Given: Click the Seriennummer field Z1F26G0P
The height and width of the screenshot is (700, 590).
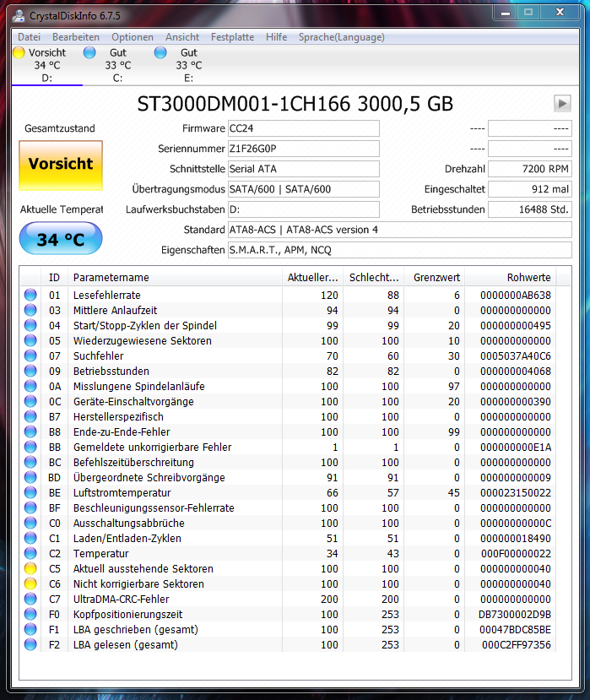Looking at the screenshot, I should coord(304,149).
